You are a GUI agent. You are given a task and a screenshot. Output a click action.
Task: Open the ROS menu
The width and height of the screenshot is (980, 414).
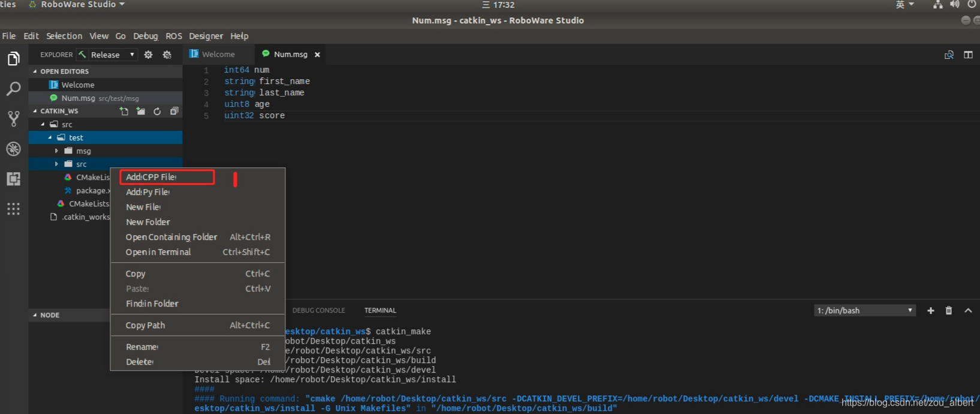click(x=174, y=36)
